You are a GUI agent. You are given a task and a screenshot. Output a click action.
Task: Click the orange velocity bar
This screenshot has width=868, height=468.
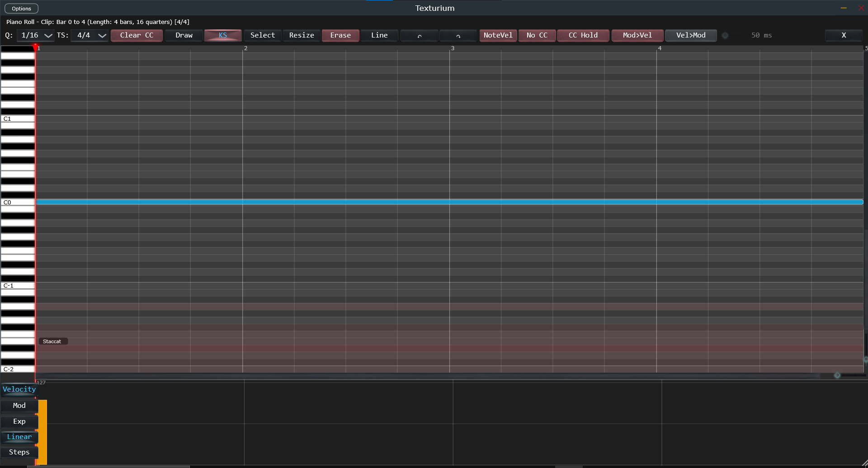click(42, 432)
